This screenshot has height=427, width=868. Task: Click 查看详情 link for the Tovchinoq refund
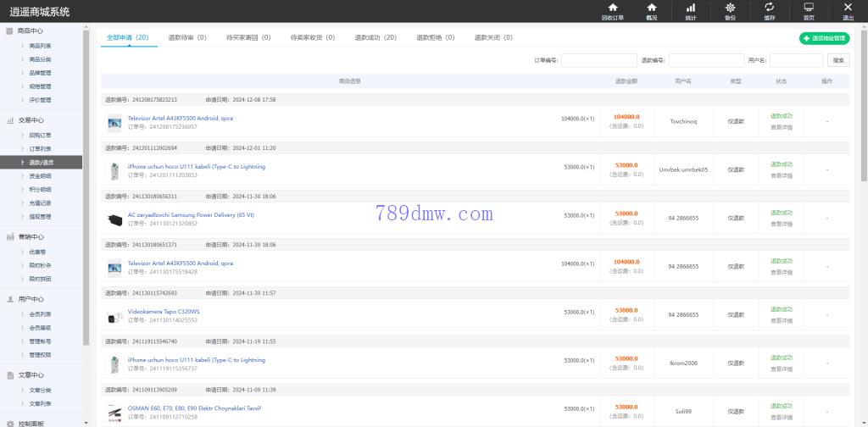click(x=782, y=128)
